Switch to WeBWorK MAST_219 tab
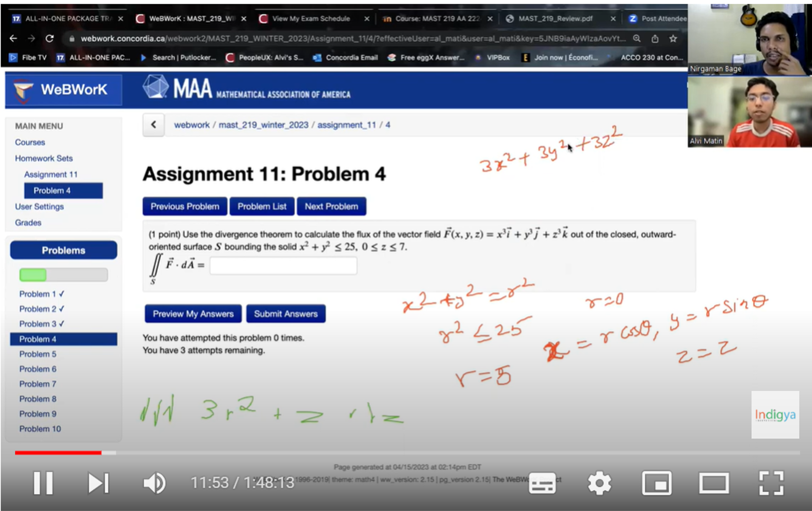Viewport: 812px width, 511px height. 191,19
